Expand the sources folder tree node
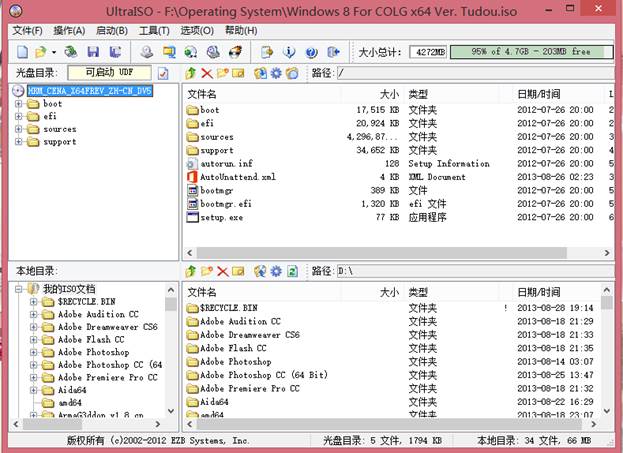Viewport: 623px width, 453px height. tap(20, 129)
